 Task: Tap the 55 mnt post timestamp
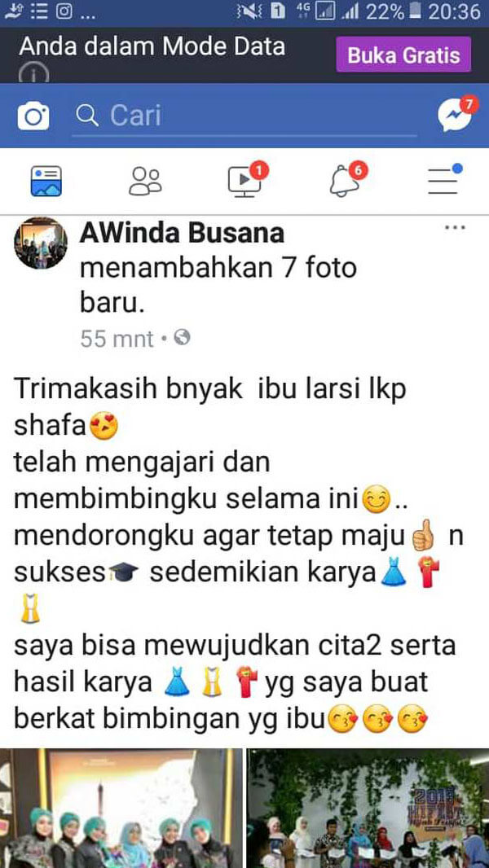coord(117,338)
